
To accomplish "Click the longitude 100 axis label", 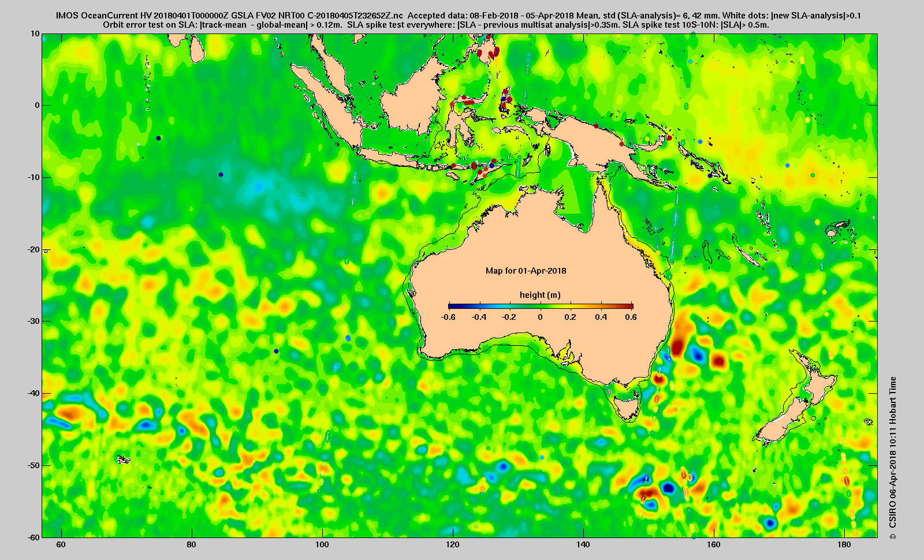I will (x=322, y=544).
